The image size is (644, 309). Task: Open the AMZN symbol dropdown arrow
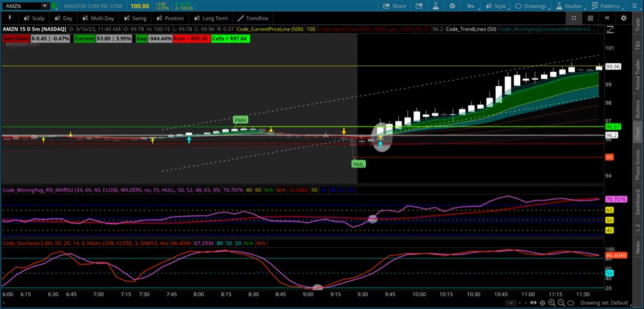[45, 6]
